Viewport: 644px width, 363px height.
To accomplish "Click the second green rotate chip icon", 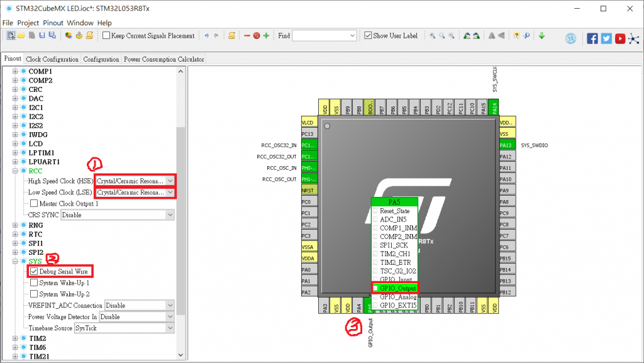I will [x=477, y=36].
